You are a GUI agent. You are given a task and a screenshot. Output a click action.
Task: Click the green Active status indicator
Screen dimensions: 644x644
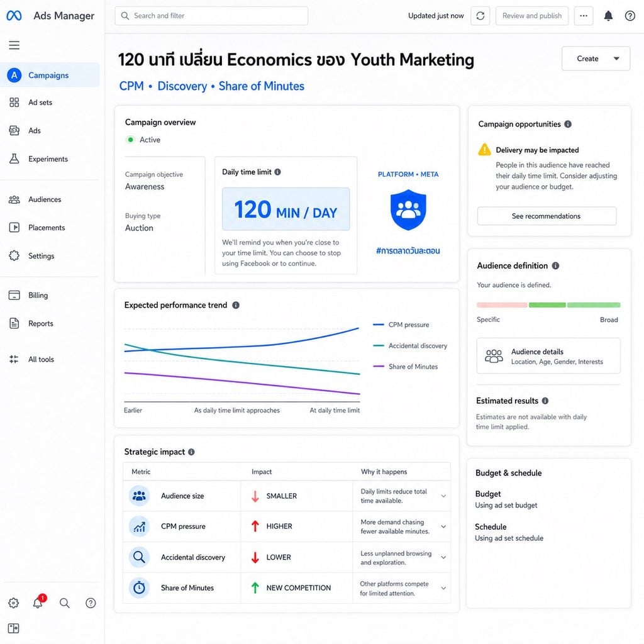[x=131, y=140]
